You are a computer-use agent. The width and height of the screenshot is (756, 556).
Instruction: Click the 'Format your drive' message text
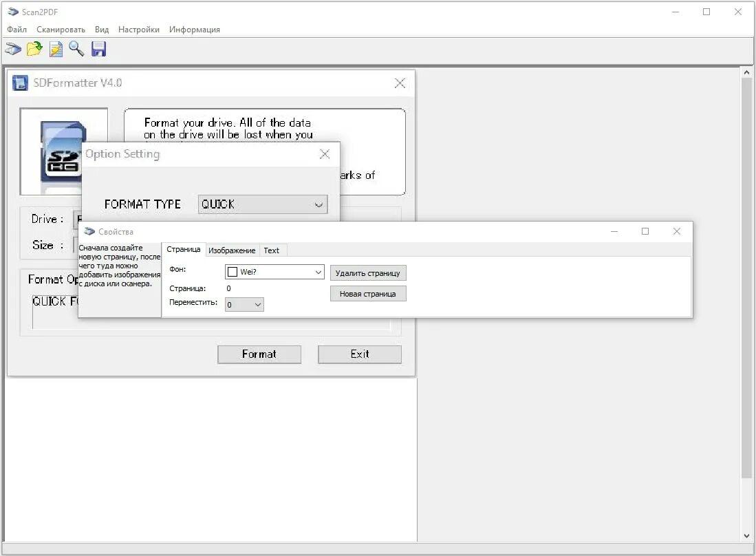pos(228,128)
